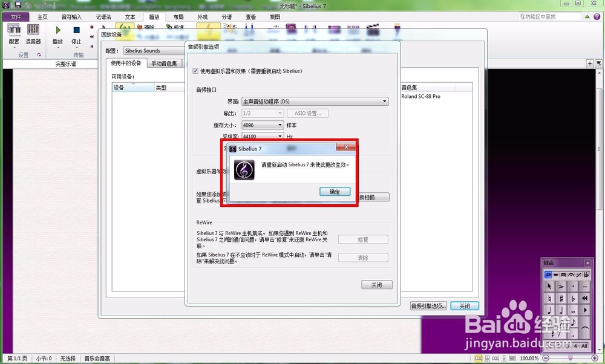
Task: Select the arrow pointer key on keypad
Action: tap(549, 286)
